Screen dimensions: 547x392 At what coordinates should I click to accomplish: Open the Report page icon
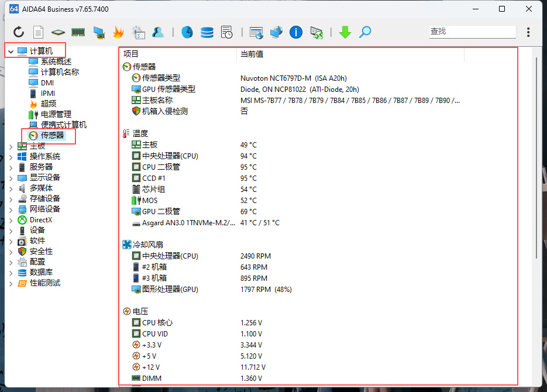[38, 32]
